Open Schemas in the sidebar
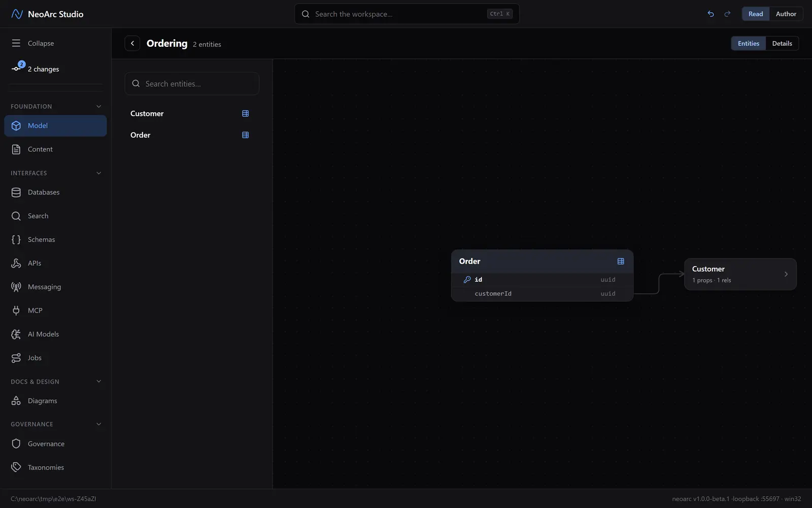 (55, 239)
